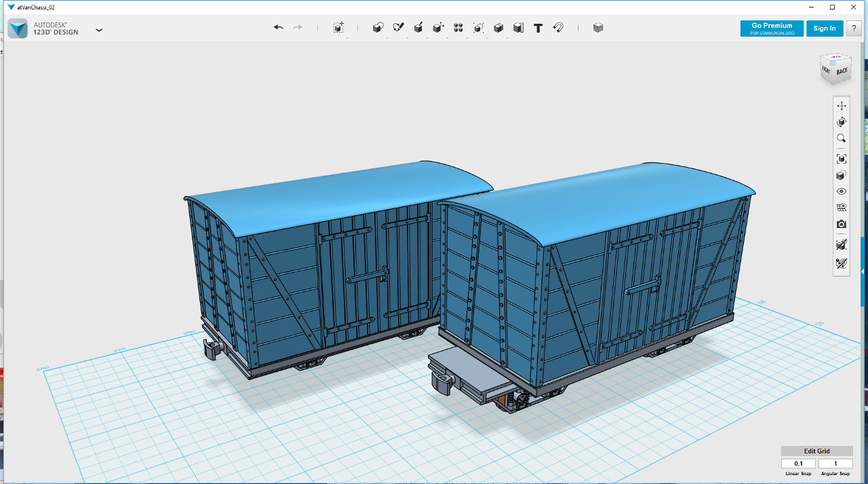
Task: Select the Orbit tool in navigation bar
Action: coord(842,122)
